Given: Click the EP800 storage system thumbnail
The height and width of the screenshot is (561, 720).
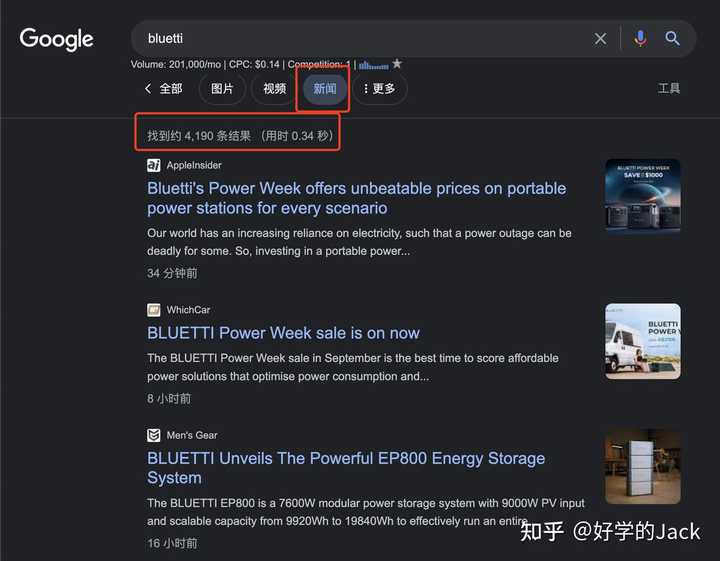Looking at the screenshot, I should click(643, 466).
